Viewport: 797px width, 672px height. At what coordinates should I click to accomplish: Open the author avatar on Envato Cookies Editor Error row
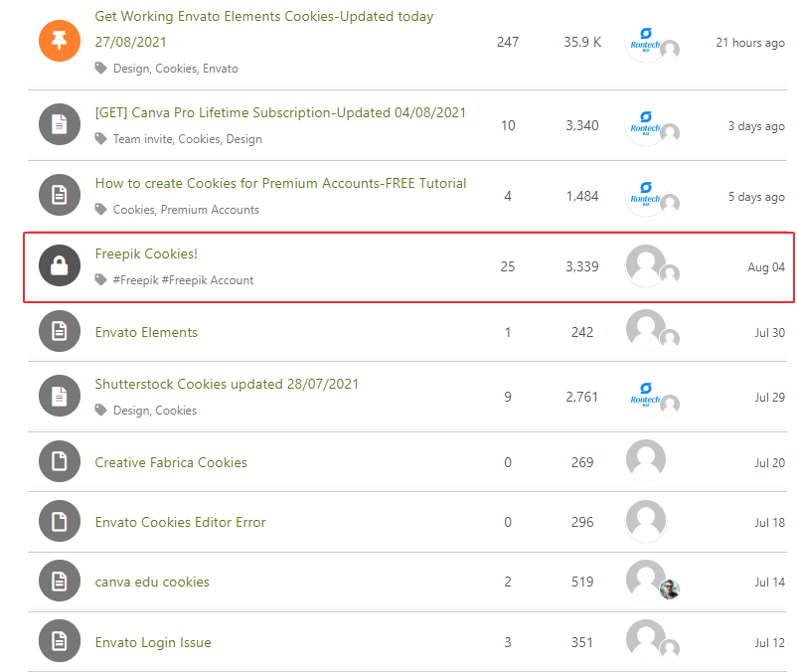(x=646, y=521)
